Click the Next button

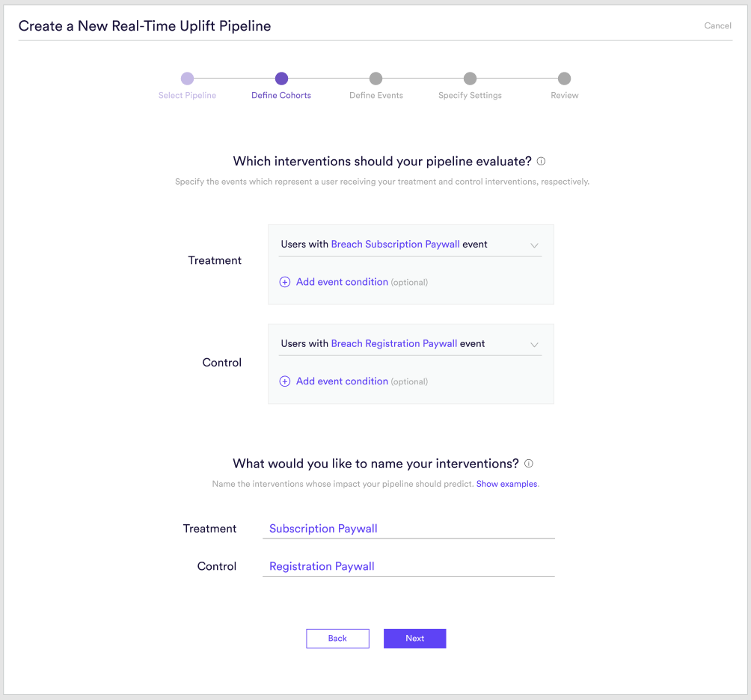coord(415,638)
